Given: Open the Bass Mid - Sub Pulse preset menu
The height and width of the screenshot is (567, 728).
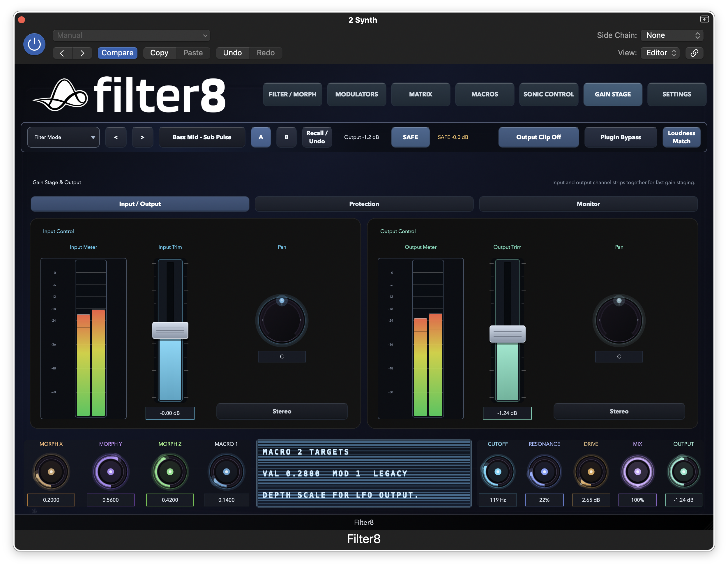Looking at the screenshot, I should (x=202, y=137).
